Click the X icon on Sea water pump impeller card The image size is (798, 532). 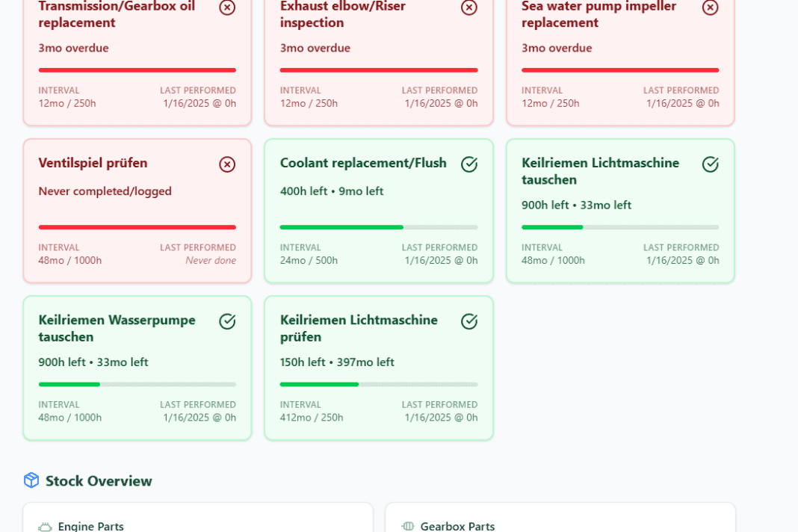tap(711, 8)
